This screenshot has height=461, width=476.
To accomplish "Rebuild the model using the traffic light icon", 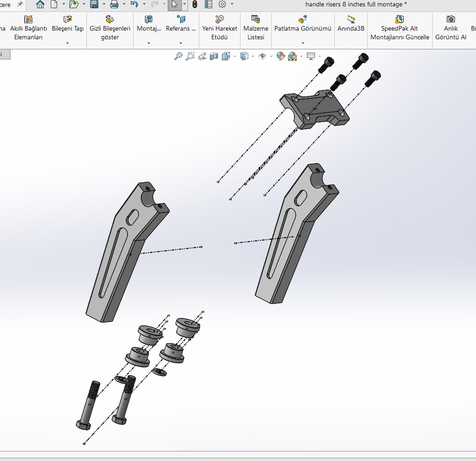I will click(195, 4).
